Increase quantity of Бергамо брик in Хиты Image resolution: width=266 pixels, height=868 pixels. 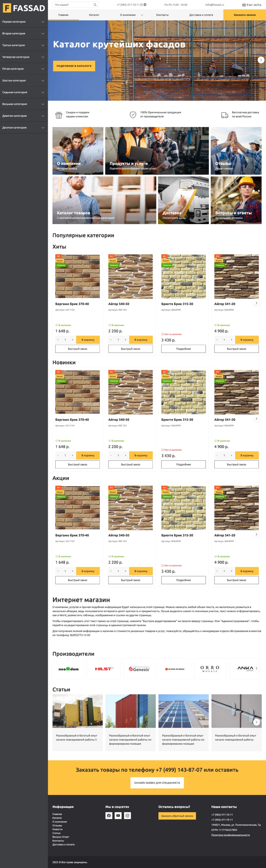(x=72, y=340)
